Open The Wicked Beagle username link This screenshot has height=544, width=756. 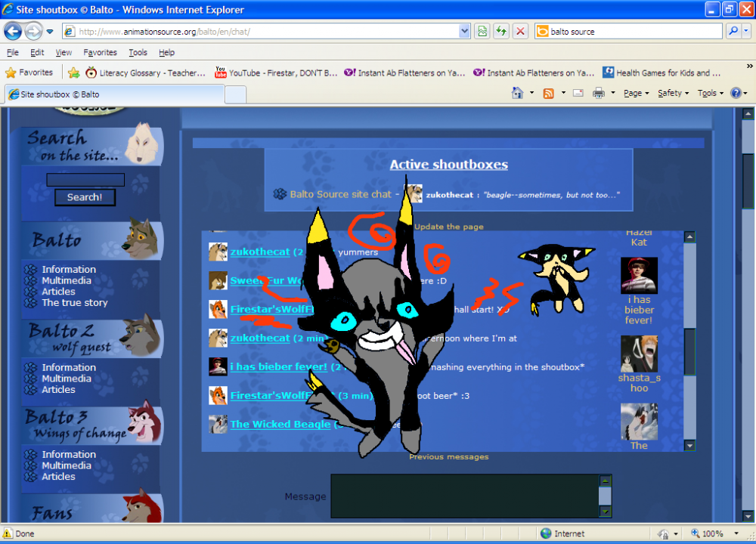[x=280, y=424]
